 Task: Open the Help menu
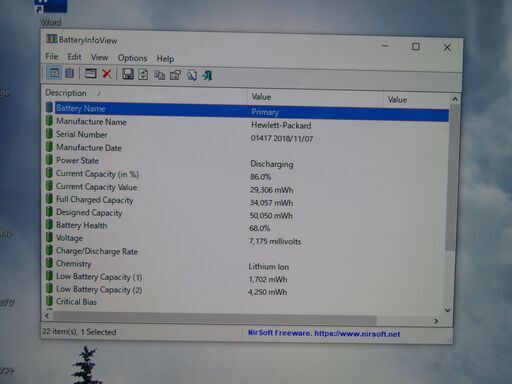[165, 59]
